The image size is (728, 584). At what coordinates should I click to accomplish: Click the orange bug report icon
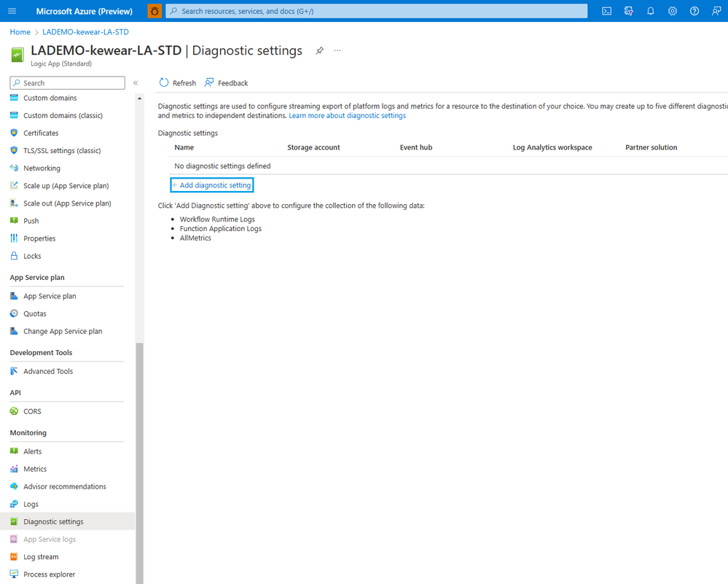point(154,11)
